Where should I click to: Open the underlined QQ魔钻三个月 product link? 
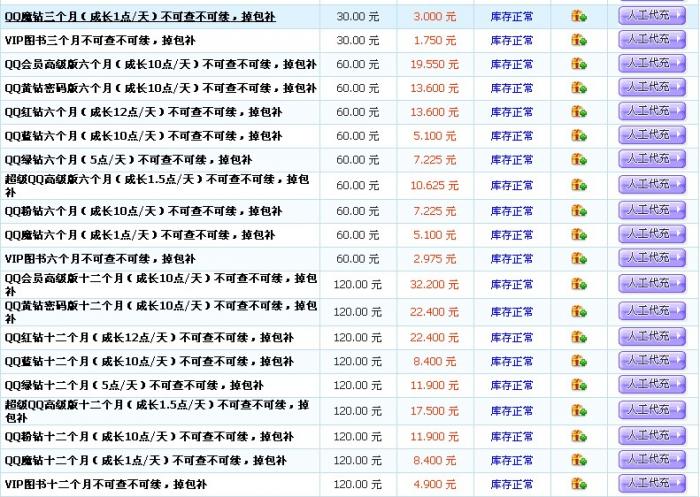coord(140,17)
